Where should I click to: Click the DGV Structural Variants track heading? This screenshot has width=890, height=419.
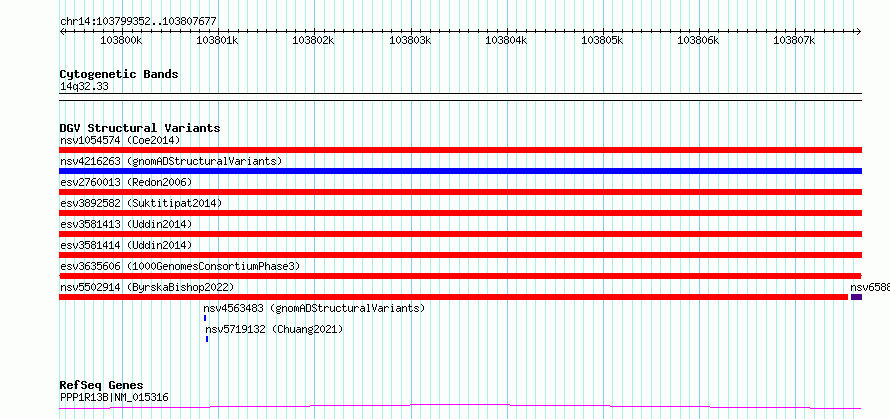140,128
